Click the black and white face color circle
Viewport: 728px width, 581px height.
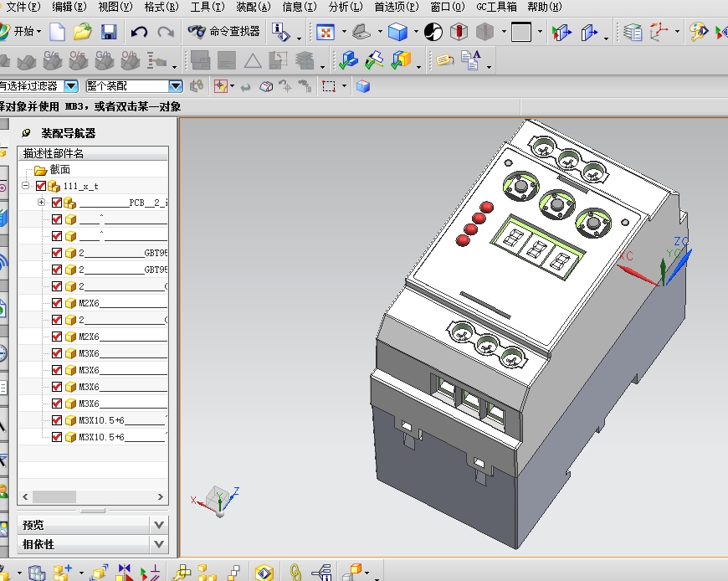[x=433, y=33]
